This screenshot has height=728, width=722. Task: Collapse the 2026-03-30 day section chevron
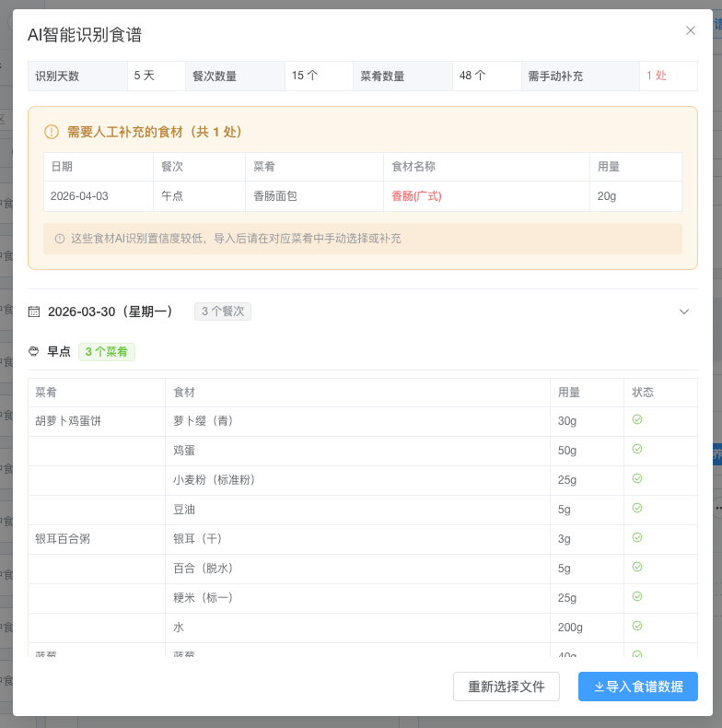pos(684,311)
